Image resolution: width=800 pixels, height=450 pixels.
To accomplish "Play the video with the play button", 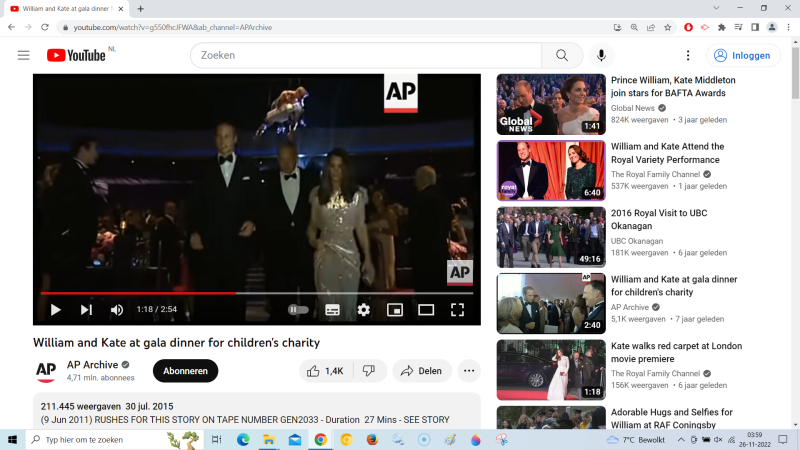I will point(55,310).
